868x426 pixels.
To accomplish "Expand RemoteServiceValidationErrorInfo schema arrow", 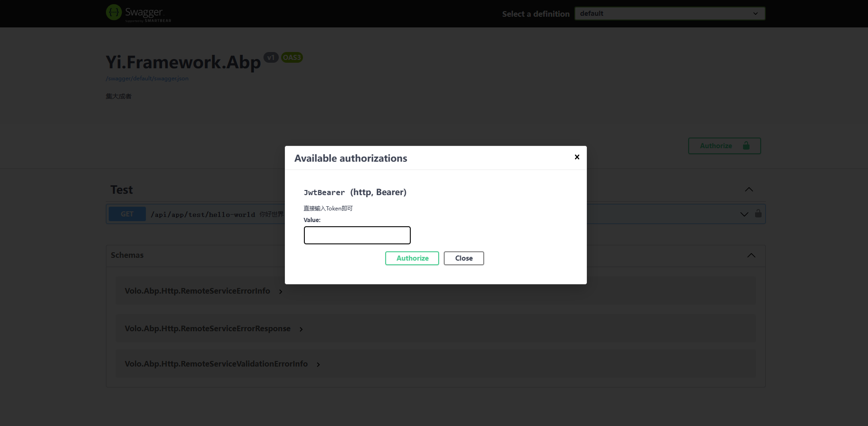I will pos(318,365).
